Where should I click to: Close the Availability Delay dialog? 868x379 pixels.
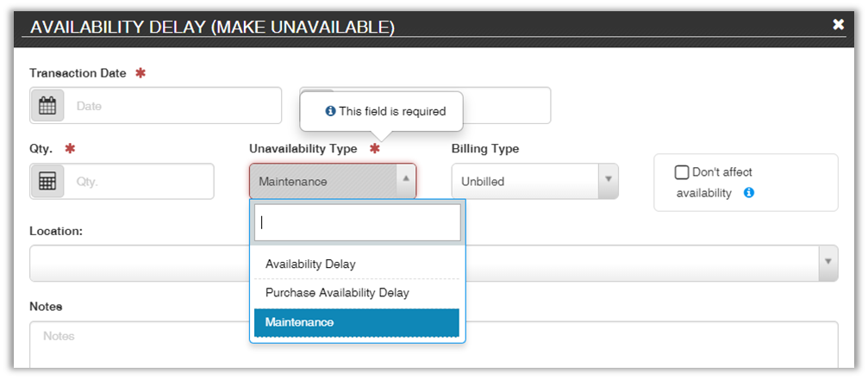pos(838,24)
